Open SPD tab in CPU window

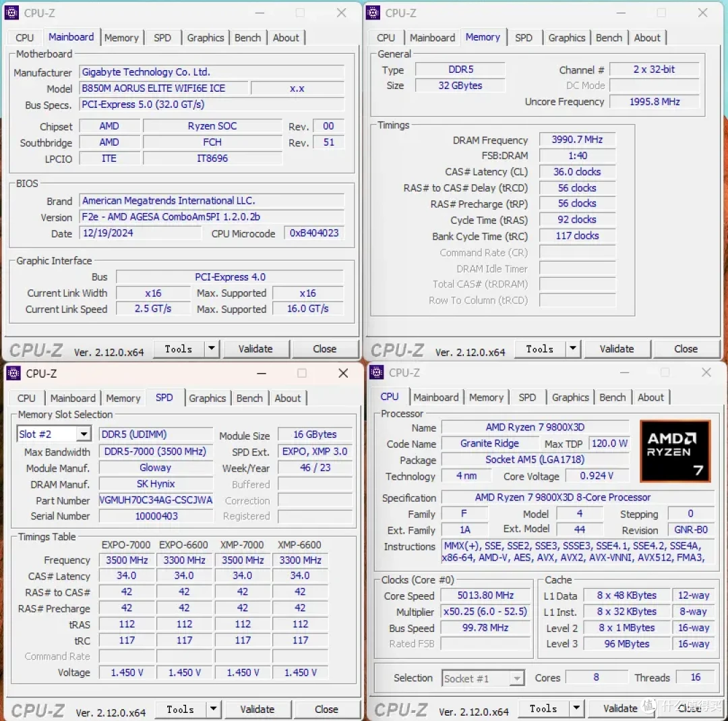point(527,397)
